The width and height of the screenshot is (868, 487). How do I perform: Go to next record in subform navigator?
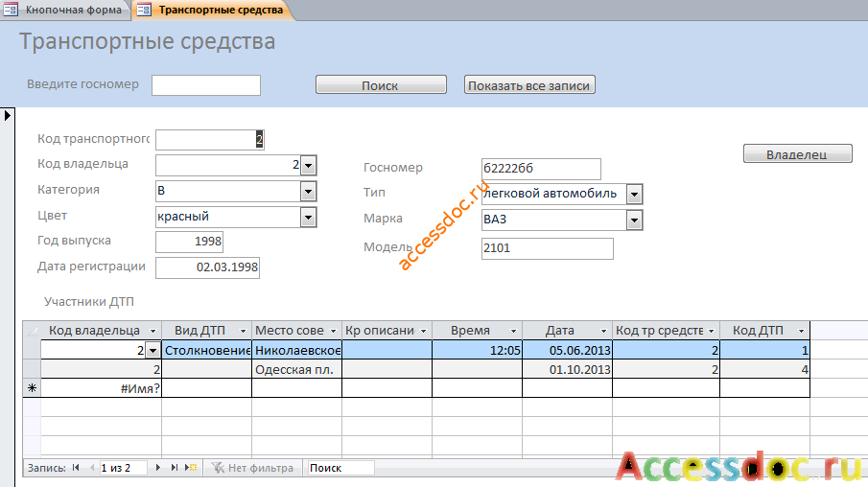click(x=158, y=468)
